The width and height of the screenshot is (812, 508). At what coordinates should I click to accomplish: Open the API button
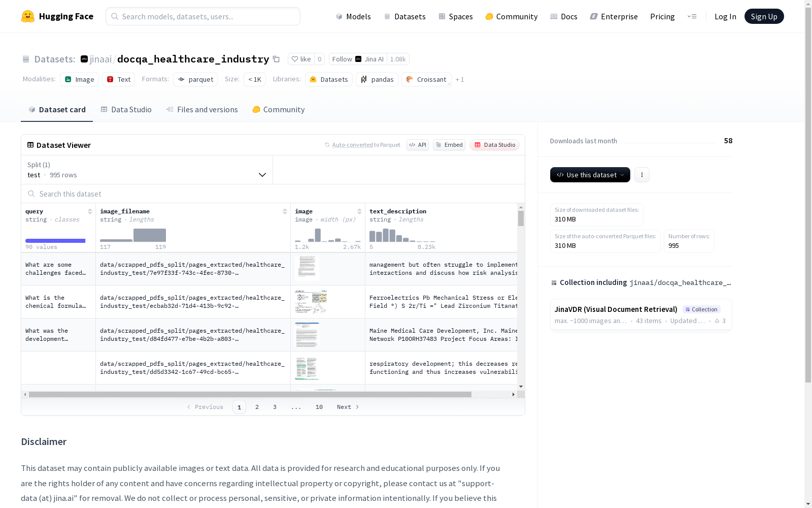(x=418, y=145)
